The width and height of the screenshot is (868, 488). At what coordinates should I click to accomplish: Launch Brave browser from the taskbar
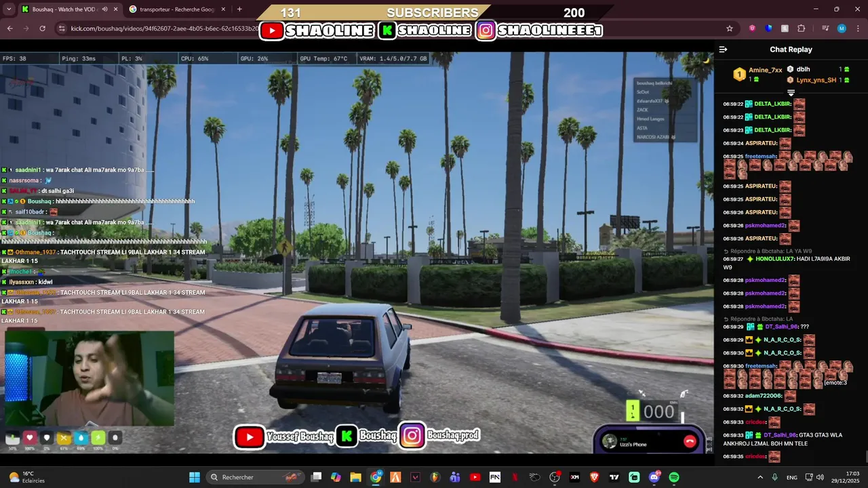point(595,477)
